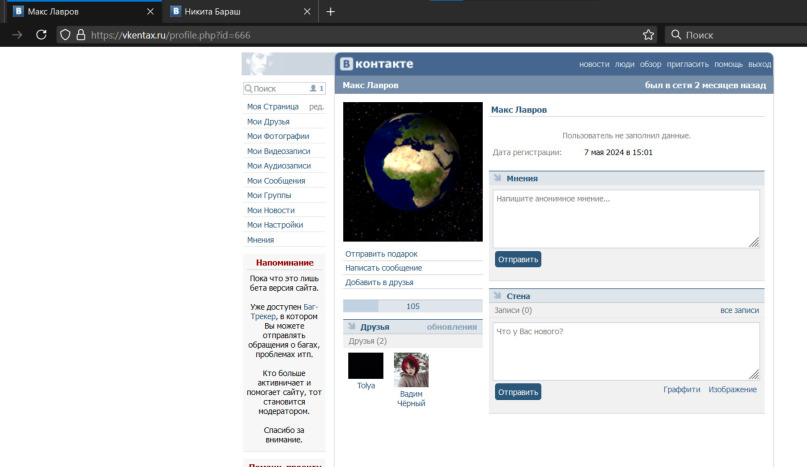Click пригласить in top menu
This screenshot has width=807, height=467.
688,64
